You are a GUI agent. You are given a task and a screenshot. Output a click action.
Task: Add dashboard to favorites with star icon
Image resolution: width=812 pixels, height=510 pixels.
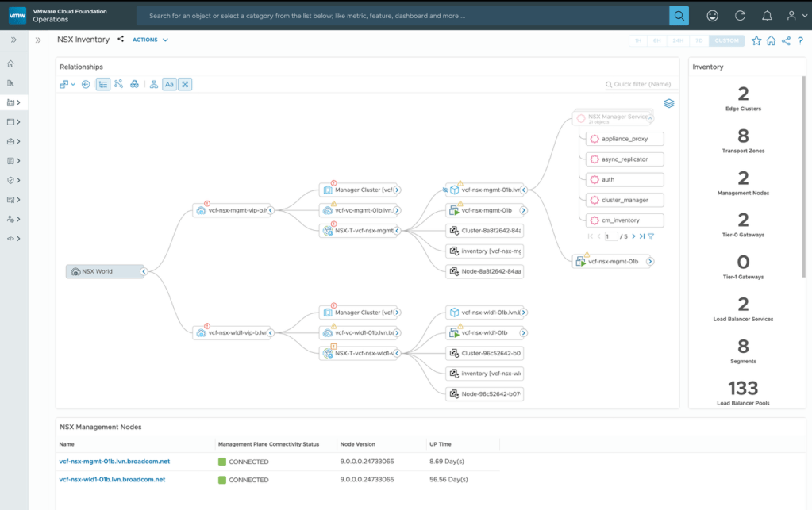756,41
